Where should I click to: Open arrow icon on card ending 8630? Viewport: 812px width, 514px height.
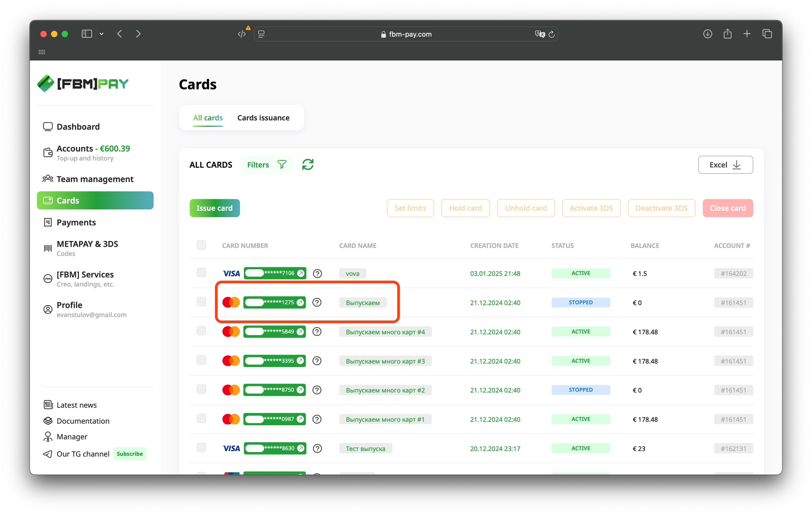[x=301, y=448]
